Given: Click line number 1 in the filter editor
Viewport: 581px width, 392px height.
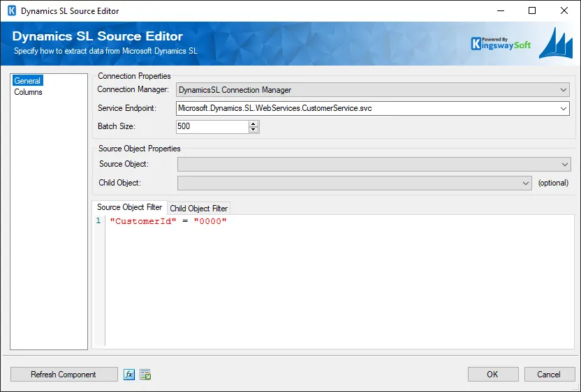Looking at the screenshot, I should click(98, 221).
